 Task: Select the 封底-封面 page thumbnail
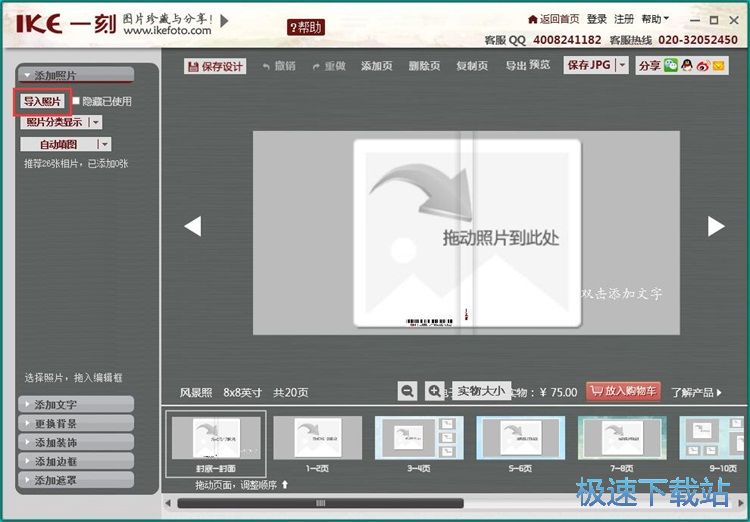(x=216, y=444)
